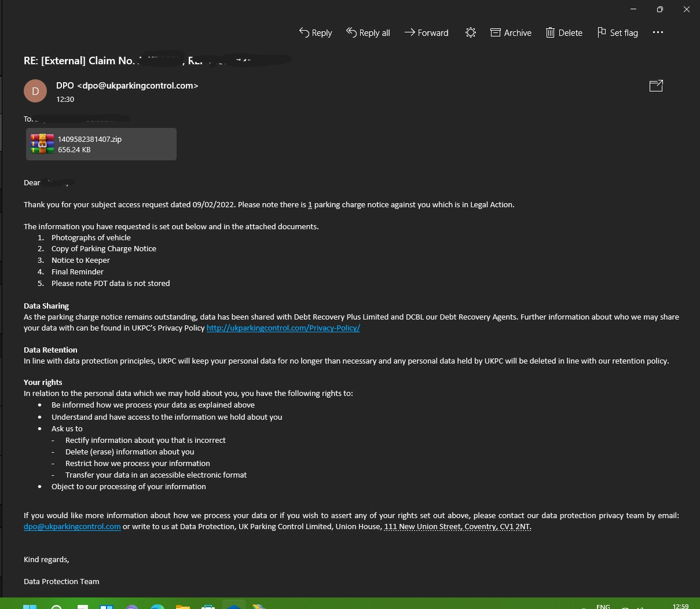This screenshot has height=609, width=700.
Task: Toggle the light/dark mode sun icon
Action: 471,33
